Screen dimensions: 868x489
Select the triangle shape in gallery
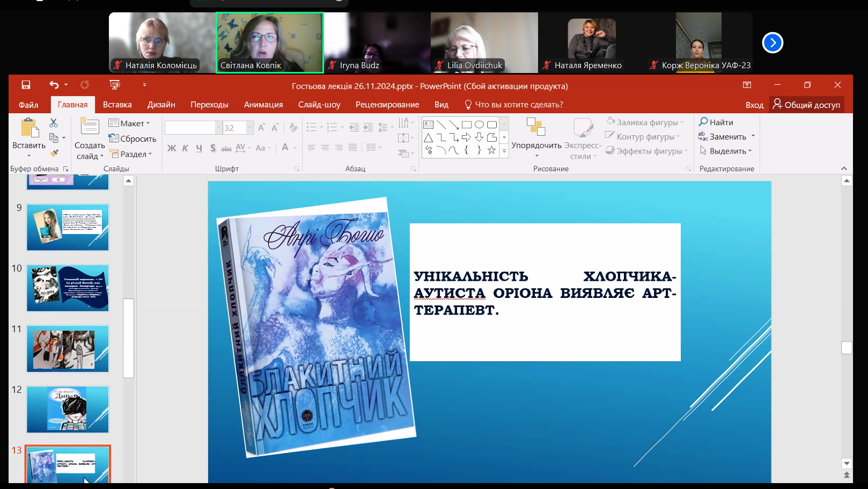[x=429, y=137]
